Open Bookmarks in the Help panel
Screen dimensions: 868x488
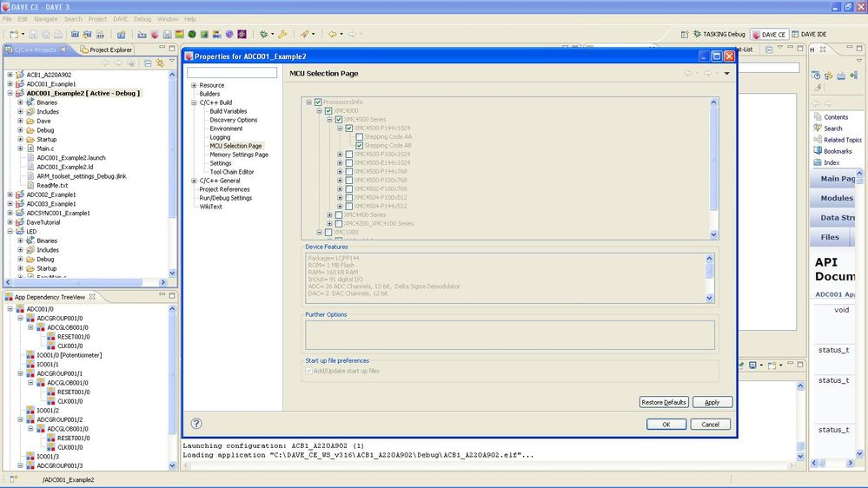pyautogui.click(x=838, y=151)
